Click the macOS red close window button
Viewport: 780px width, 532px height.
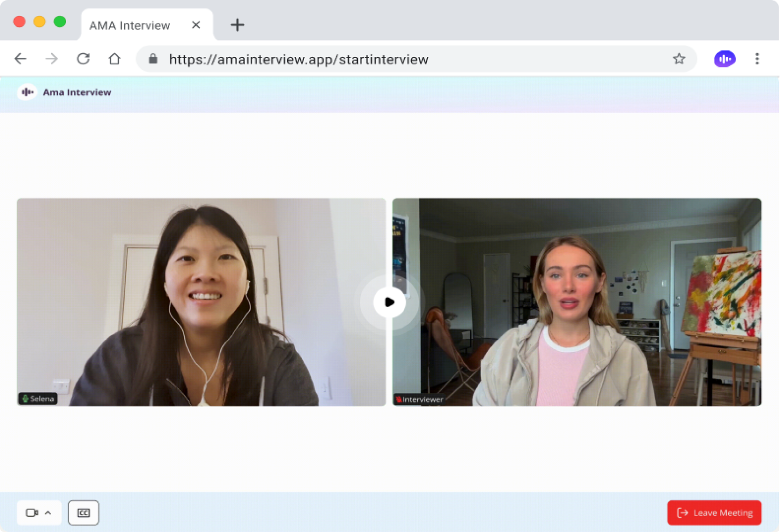click(19, 22)
